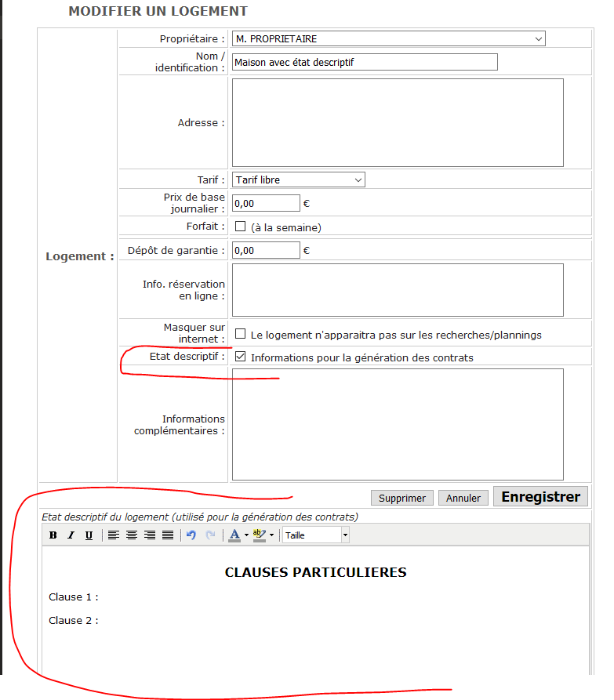Redo last edit in the editor
Screen dimensions: 614x700
pos(210,535)
